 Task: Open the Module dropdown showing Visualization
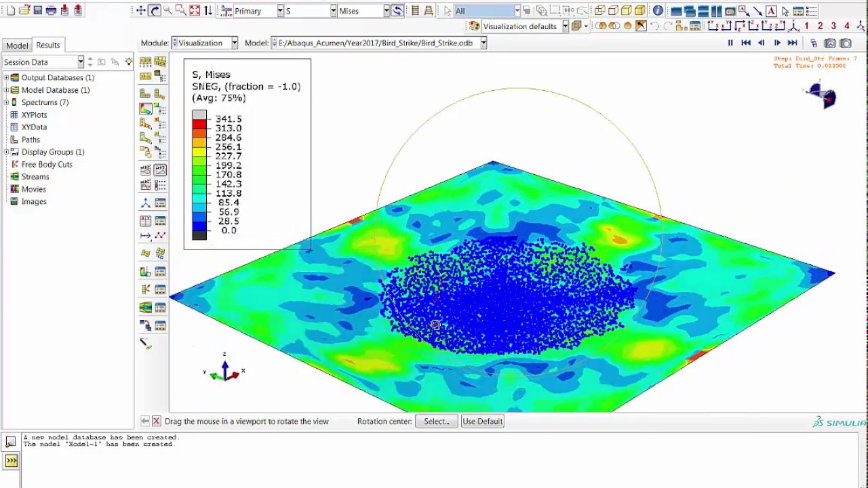[204, 43]
